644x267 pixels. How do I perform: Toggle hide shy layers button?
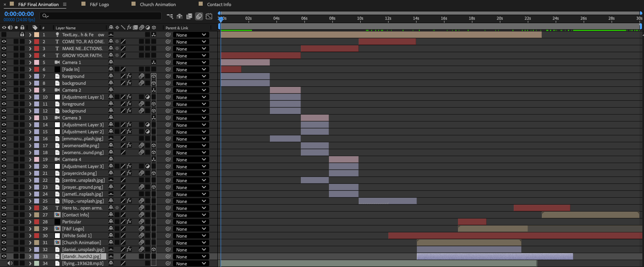180,16
